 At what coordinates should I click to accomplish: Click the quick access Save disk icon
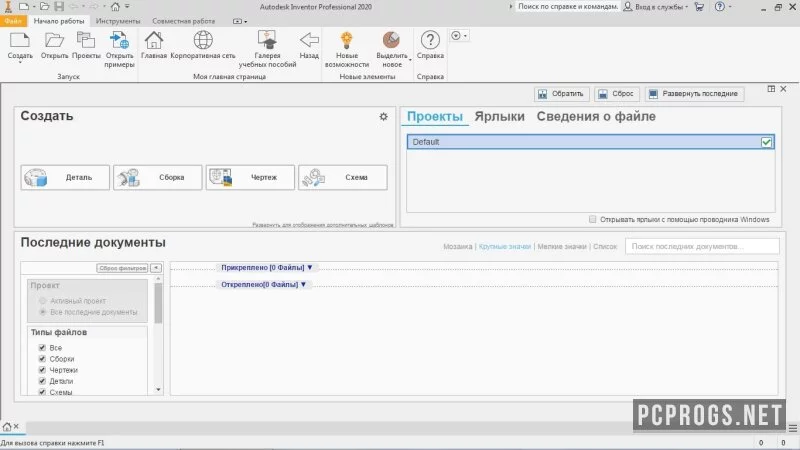59,7
